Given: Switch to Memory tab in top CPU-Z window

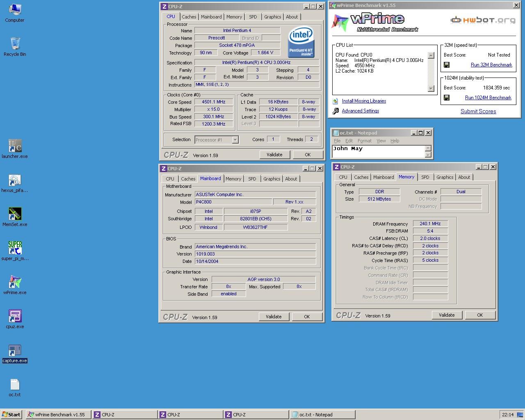Looking at the screenshot, I should click(234, 17).
